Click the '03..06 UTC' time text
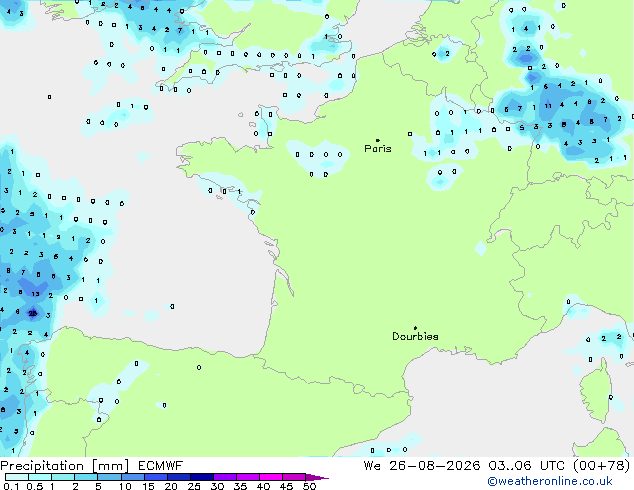This screenshot has height=490, width=634. 526,466
